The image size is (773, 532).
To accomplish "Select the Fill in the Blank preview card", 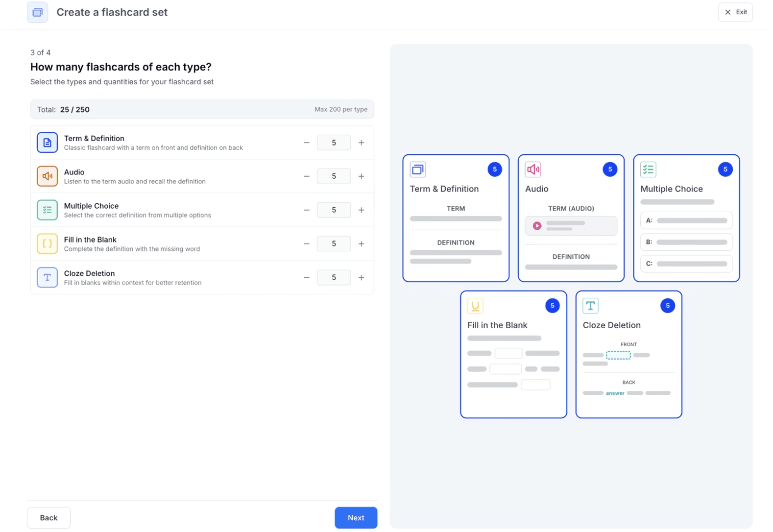I will point(513,354).
